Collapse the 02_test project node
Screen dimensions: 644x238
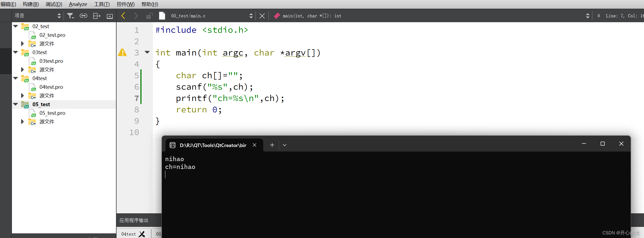pos(16,26)
